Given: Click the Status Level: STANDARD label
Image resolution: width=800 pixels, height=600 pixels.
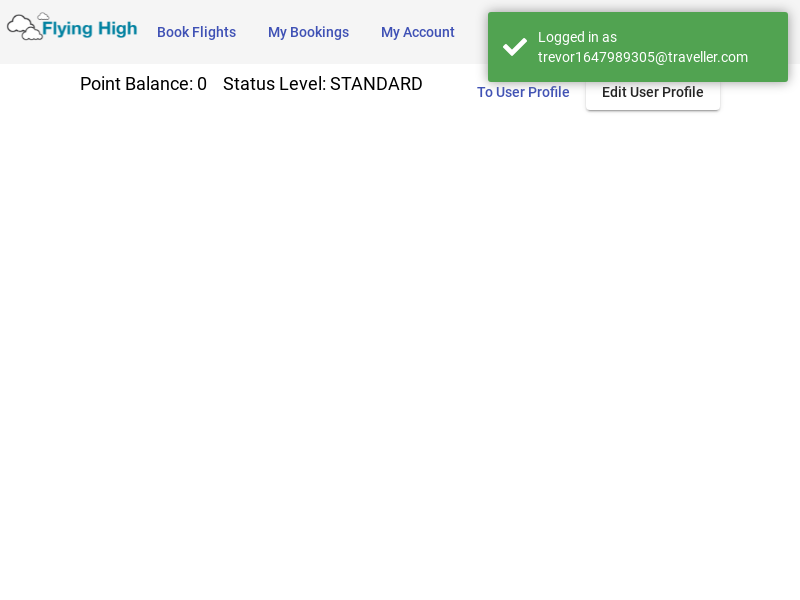Looking at the screenshot, I should pos(322,84).
